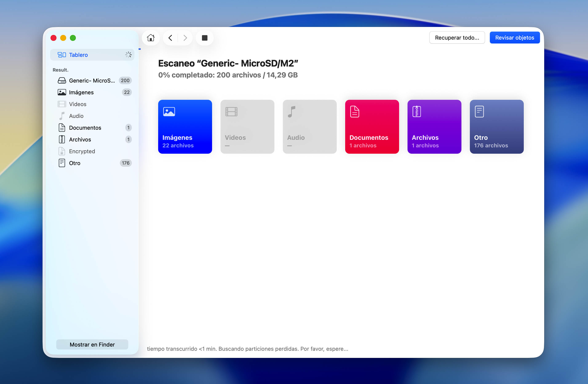Screen dimensions: 588x384
Task: Click the Recuperar todo... button
Action: coord(457,37)
